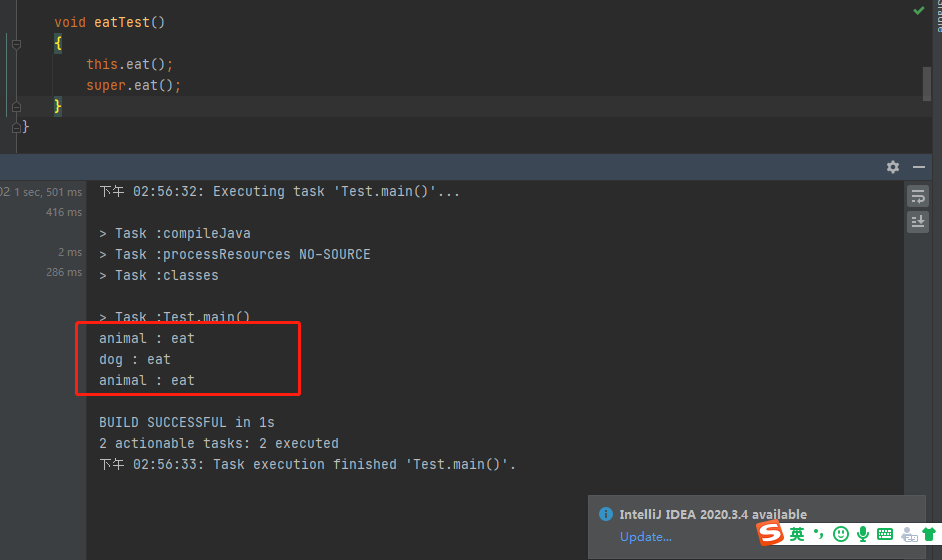Click the fold marker at the class closing brace
This screenshot has height=560, width=942.
click(x=16, y=127)
